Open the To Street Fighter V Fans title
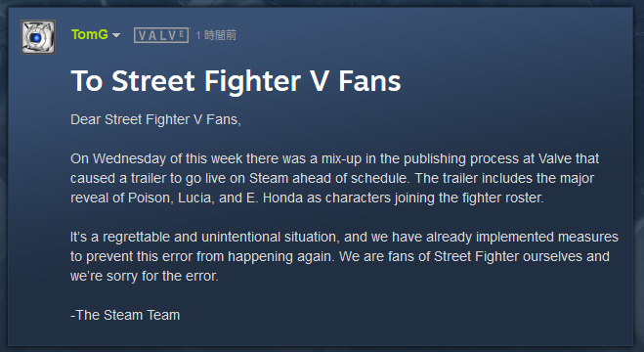 coord(236,80)
